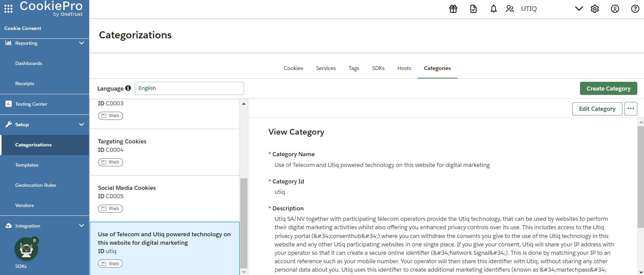
Task: Switch to the Cookies tab
Action: pos(293,68)
